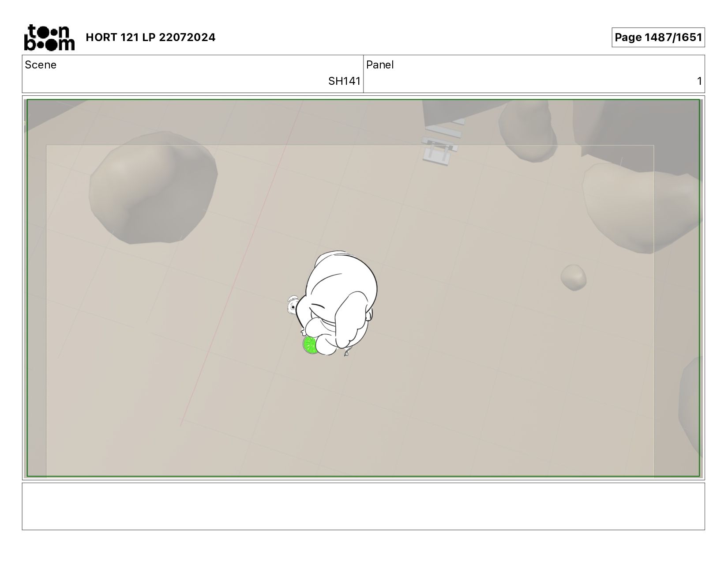This screenshot has height=563, width=728.
Task: Select the panel number '1'
Action: 699,81
